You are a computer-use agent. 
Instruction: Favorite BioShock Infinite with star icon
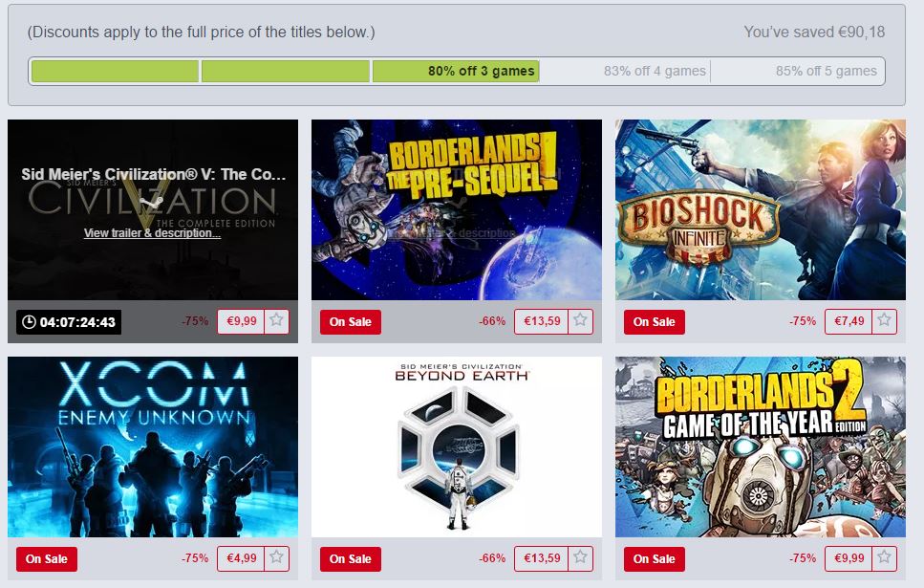point(884,321)
